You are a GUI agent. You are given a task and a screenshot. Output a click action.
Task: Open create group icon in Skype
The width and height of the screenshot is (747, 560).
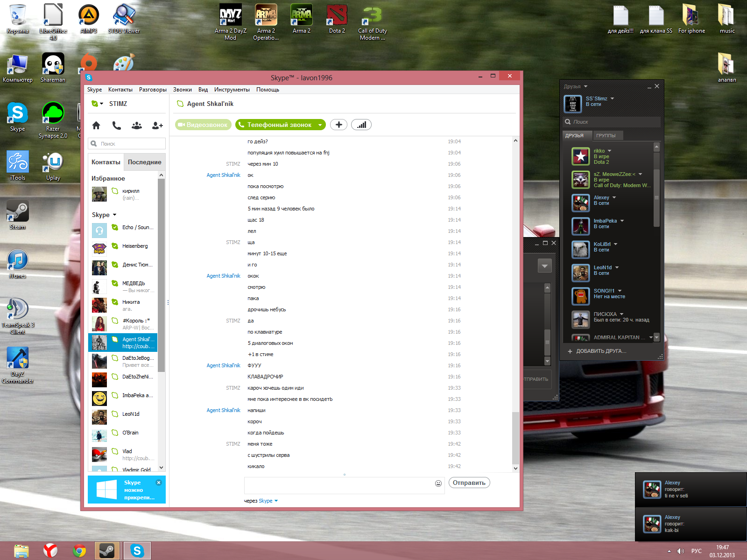[137, 125]
